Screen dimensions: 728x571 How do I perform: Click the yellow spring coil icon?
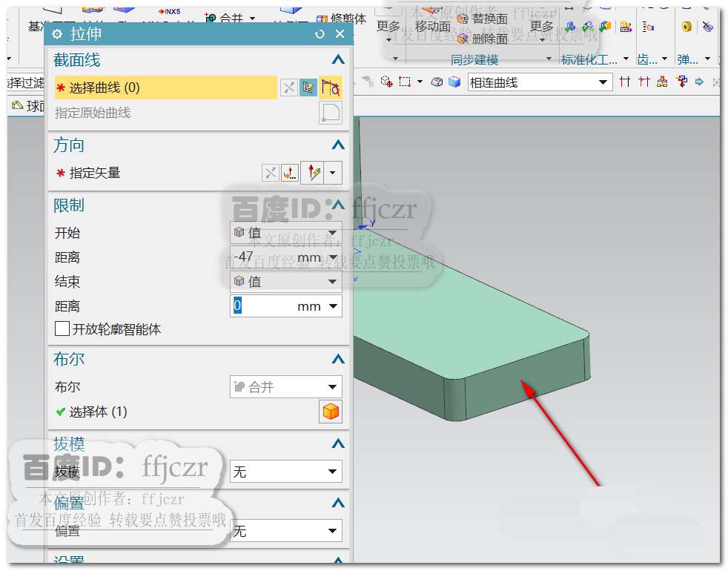(686, 27)
